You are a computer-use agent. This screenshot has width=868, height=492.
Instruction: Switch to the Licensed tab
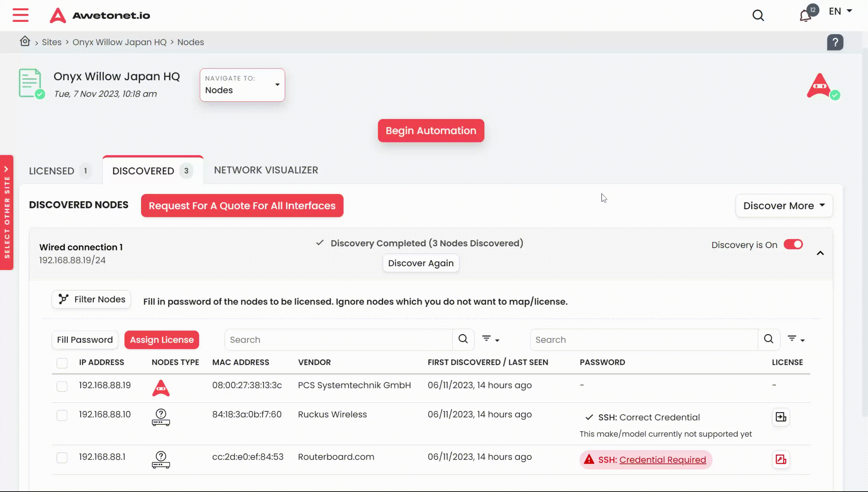pyautogui.click(x=60, y=170)
